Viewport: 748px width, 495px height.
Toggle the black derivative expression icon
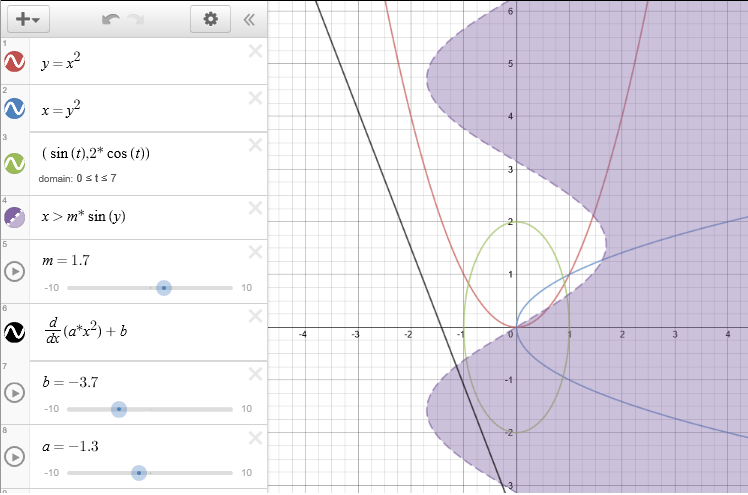[x=15, y=330]
